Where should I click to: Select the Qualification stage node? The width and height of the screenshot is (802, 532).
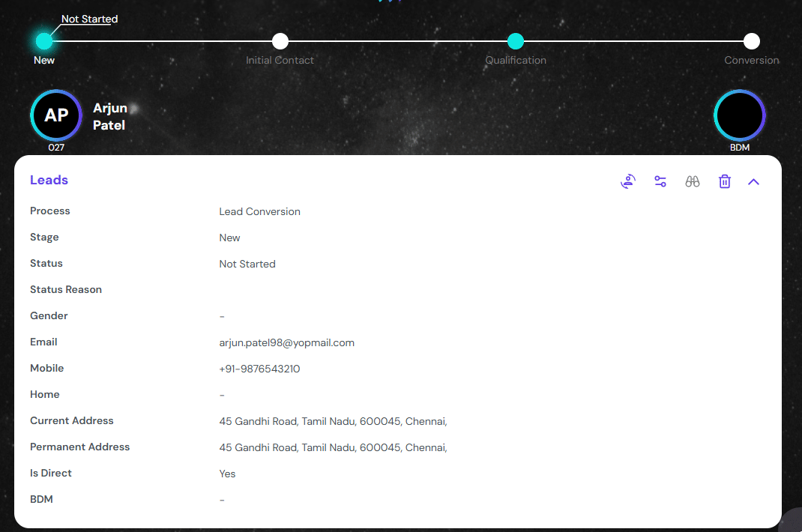[516, 41]
